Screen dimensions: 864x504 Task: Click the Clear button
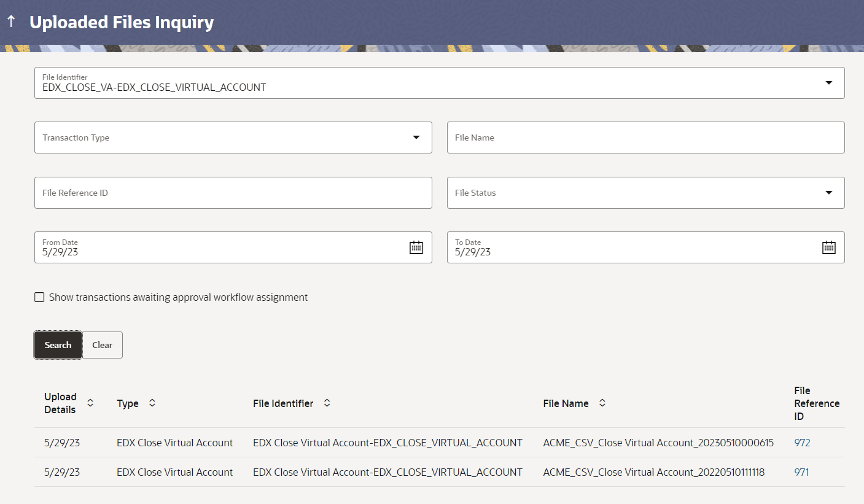(x=103, y=345)
